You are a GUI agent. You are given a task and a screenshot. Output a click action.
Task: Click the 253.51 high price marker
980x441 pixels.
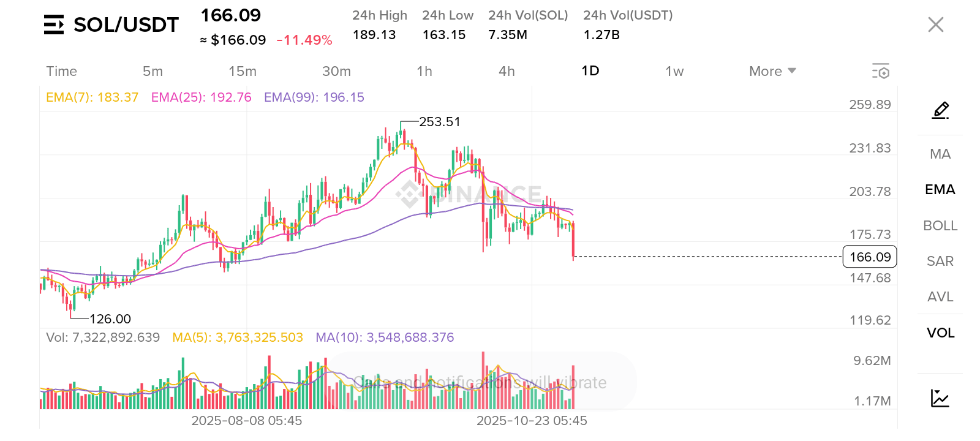[x=439, y=122]
